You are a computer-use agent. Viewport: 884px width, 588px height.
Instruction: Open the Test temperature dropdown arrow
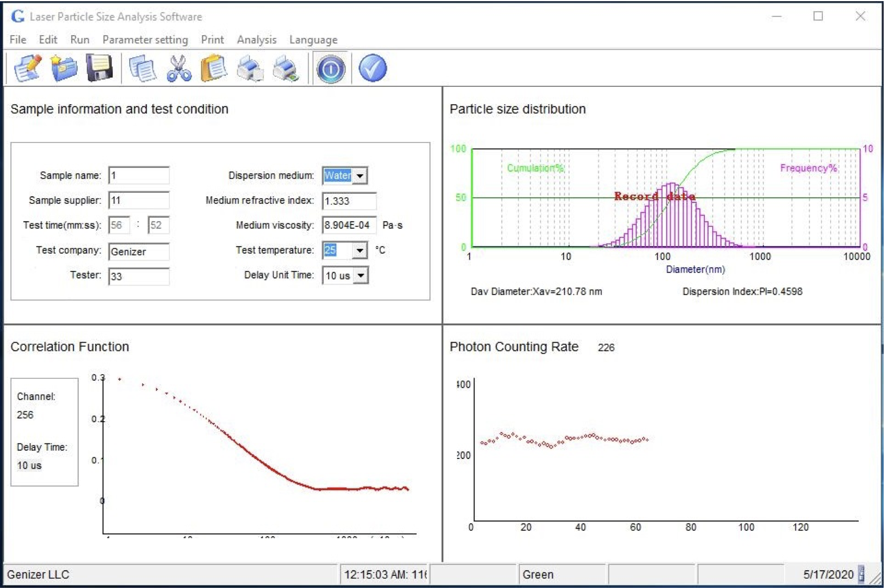coord(360,250)
